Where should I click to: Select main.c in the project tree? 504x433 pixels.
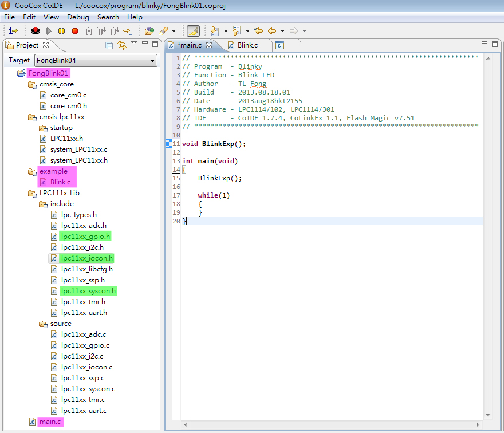(x=50, y=422)
